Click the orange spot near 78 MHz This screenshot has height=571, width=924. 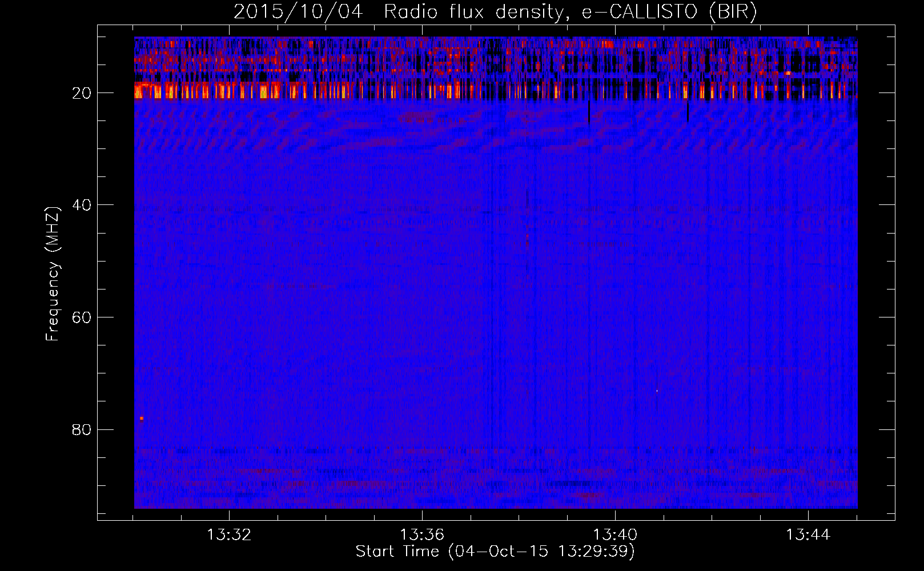coord(142,418)
